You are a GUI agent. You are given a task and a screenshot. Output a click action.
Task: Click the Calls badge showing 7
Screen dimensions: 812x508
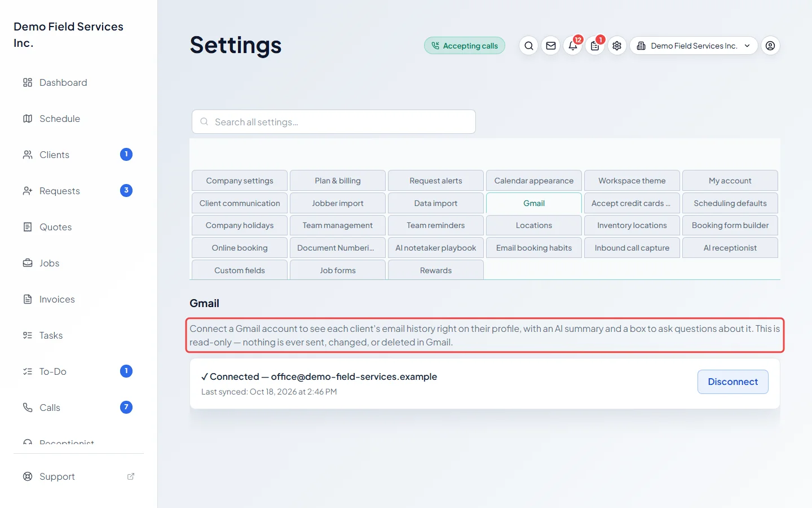126,407
